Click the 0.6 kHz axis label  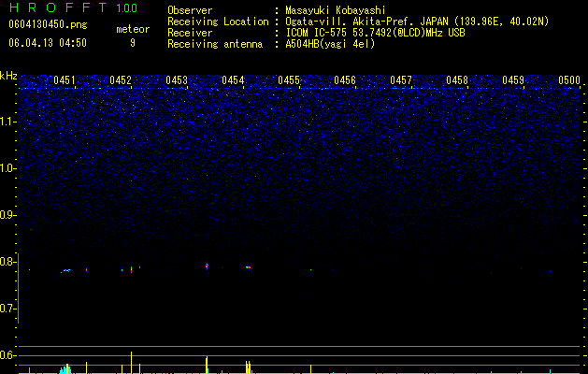(x=7, y=355)
